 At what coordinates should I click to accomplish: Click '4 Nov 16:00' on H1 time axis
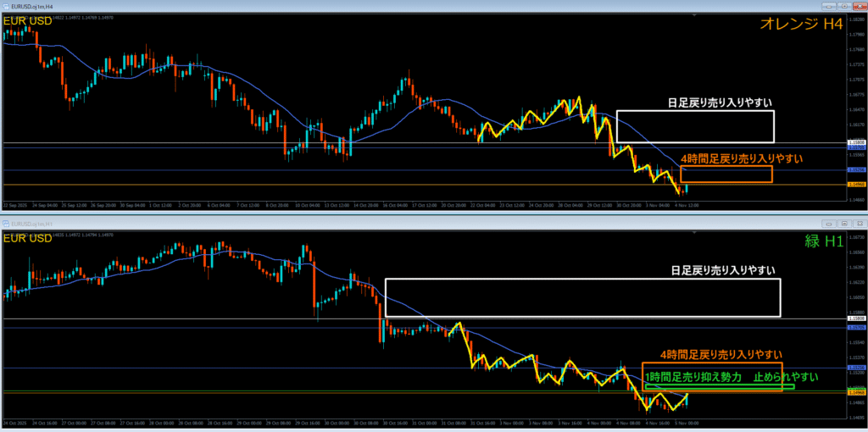657,423
